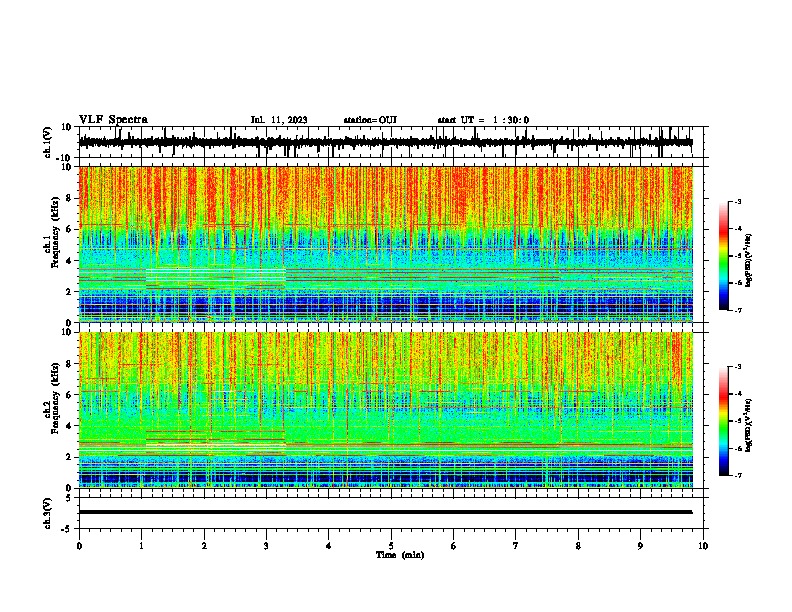
Task: Click time axis tick label "7"
Action: [516, 546]
